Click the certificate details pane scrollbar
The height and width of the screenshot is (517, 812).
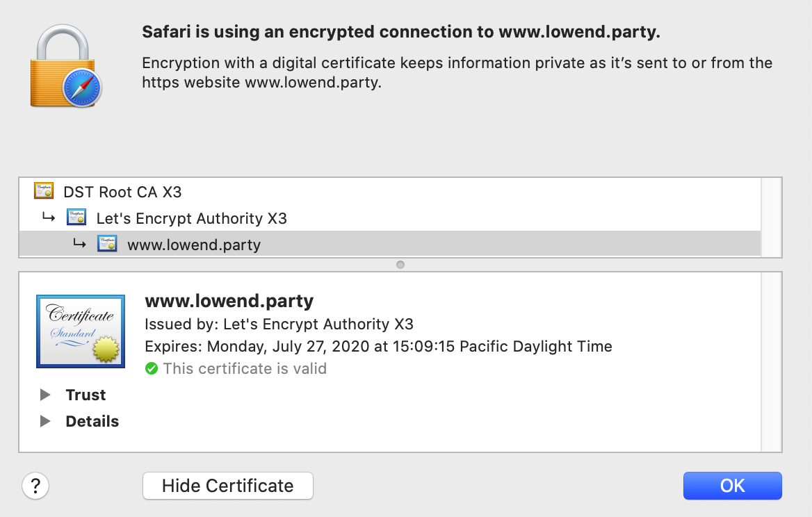772,362
